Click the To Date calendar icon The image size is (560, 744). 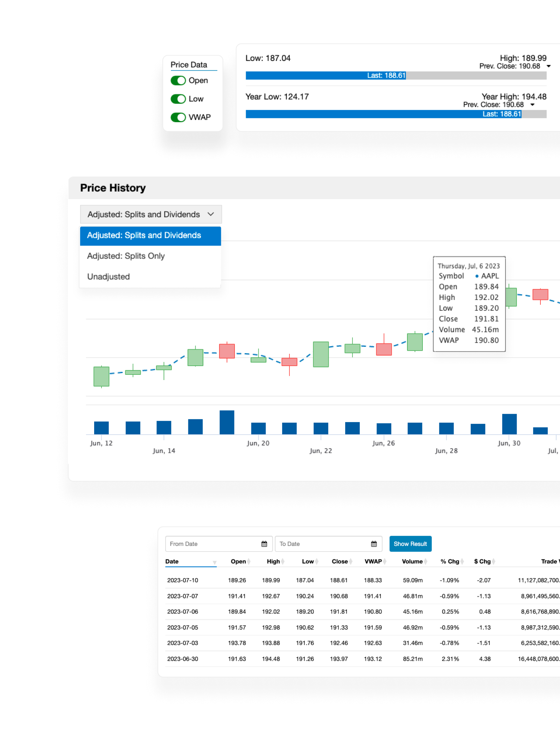pos(374,544)
